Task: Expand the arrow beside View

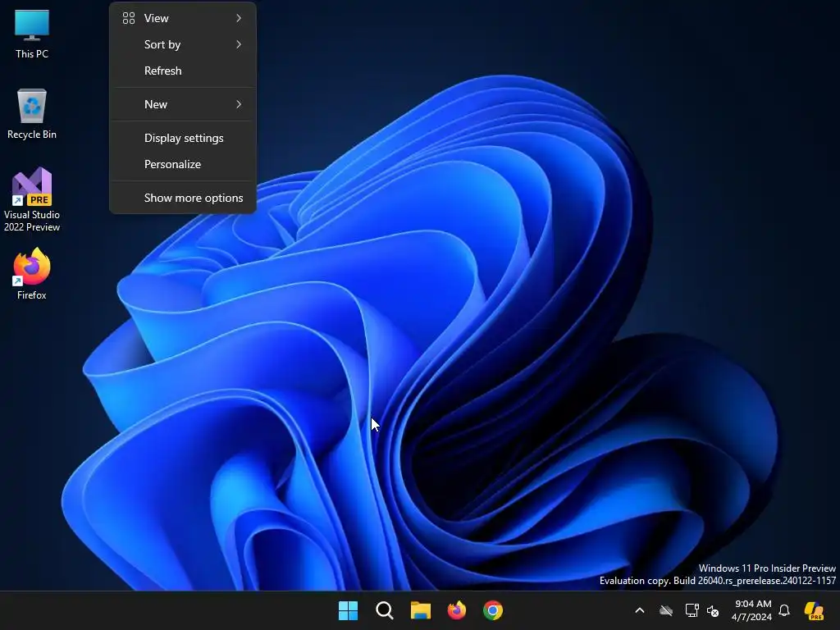Action: click(x=239, y=18)
